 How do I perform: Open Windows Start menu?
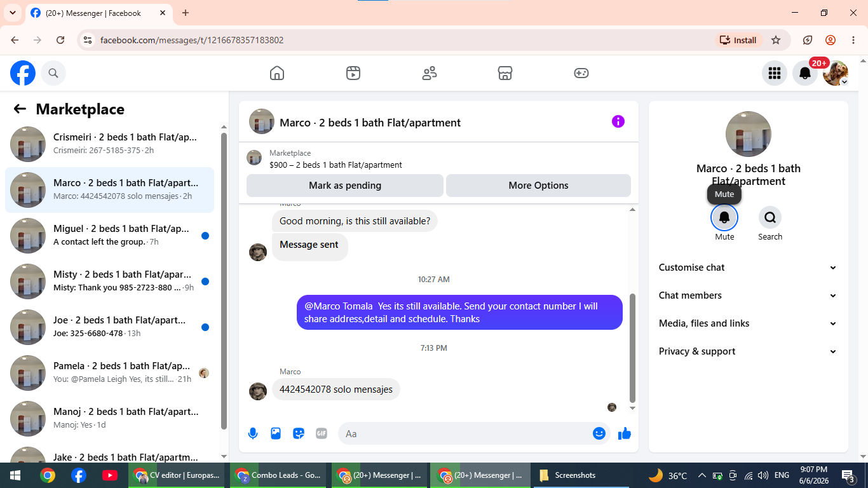point(15,475)
